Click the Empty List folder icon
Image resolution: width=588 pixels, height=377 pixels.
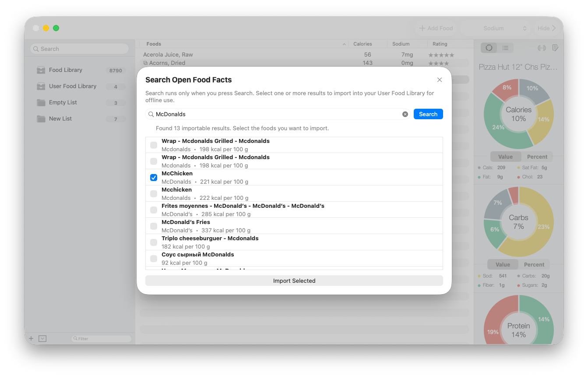(x=41, y=103)
